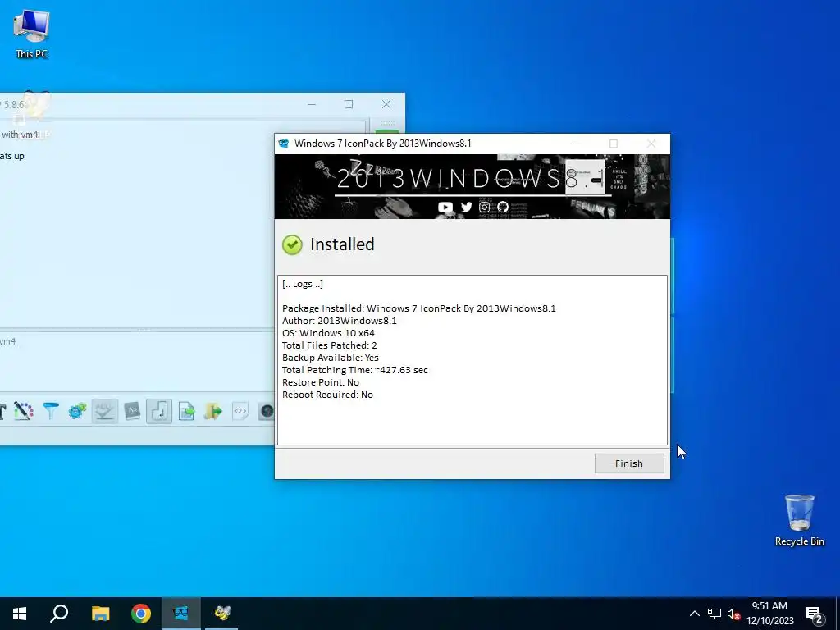Viewport: 840px width, 630px height.
Task: Click the active IconPack app taskbar icon
Action: 181,614
